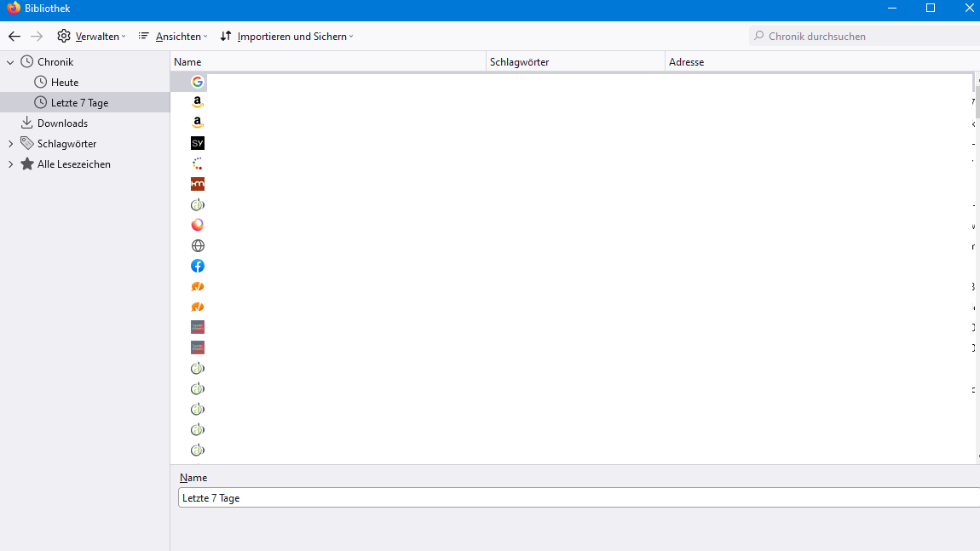Select the Google history entry icon

pos(198,82)
